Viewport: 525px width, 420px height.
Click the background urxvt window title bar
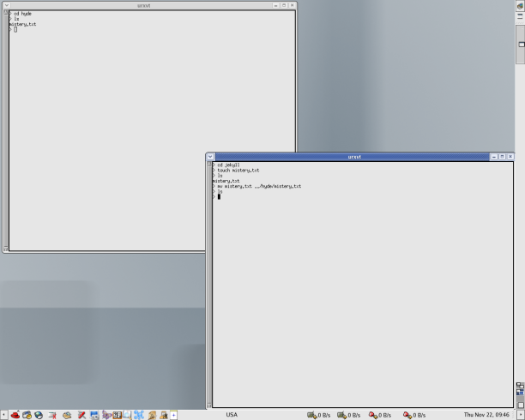click(143, 5)
